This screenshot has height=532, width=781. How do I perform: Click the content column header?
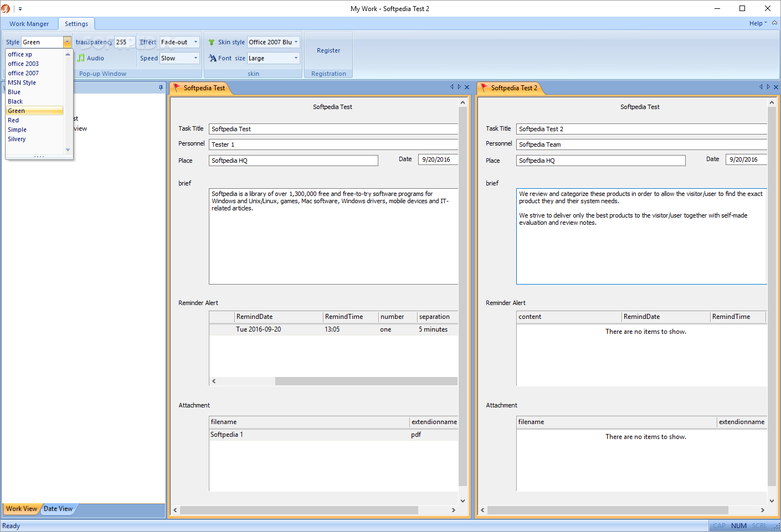pyautogui.click(x=569, y=317)
